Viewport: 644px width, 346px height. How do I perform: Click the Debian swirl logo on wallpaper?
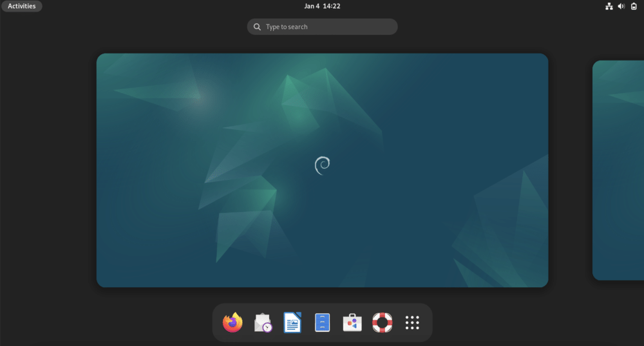tap(322, 166)
